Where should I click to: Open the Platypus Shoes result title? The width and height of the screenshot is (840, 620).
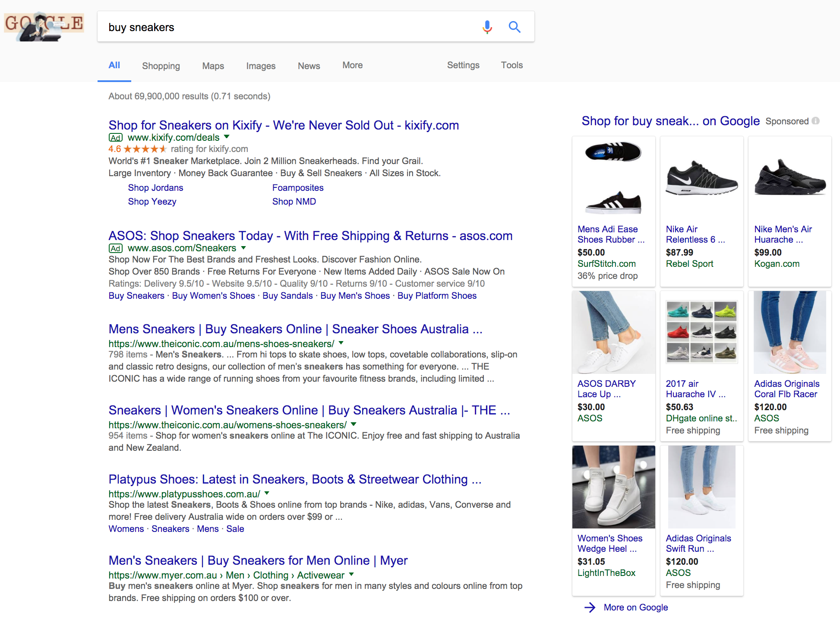295,479
